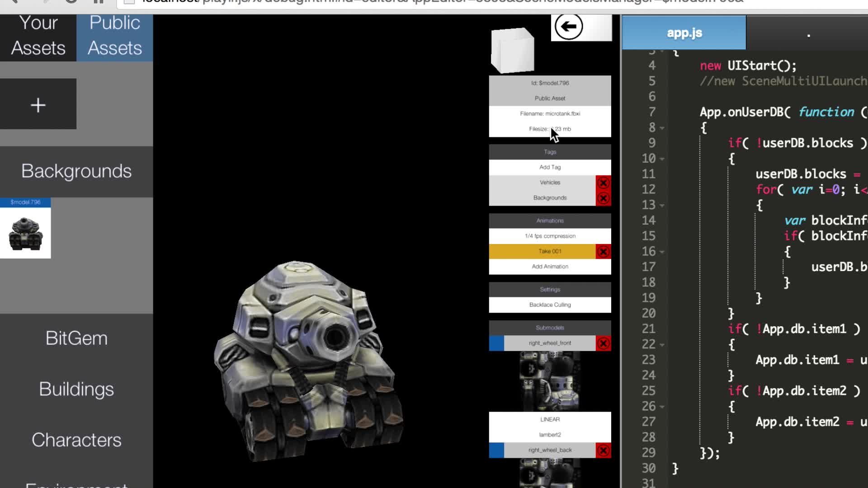This screenshot has height=488, width=868.
Task: Switch to the Your Assets tab
Action: 38,36
